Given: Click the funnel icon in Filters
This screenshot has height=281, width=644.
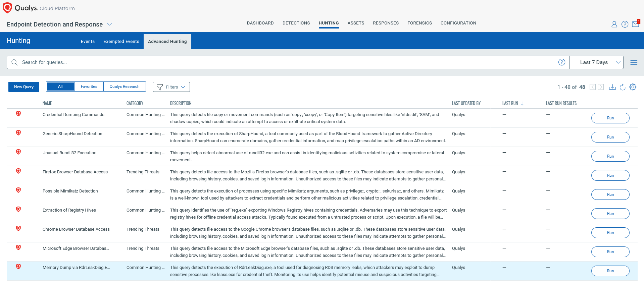Looking at the screenshot, I should click(x=160, y=87).
